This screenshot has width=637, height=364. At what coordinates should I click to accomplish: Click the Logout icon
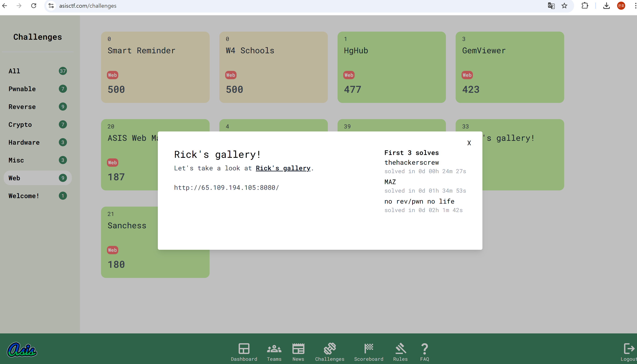click(x=629, y=349)
